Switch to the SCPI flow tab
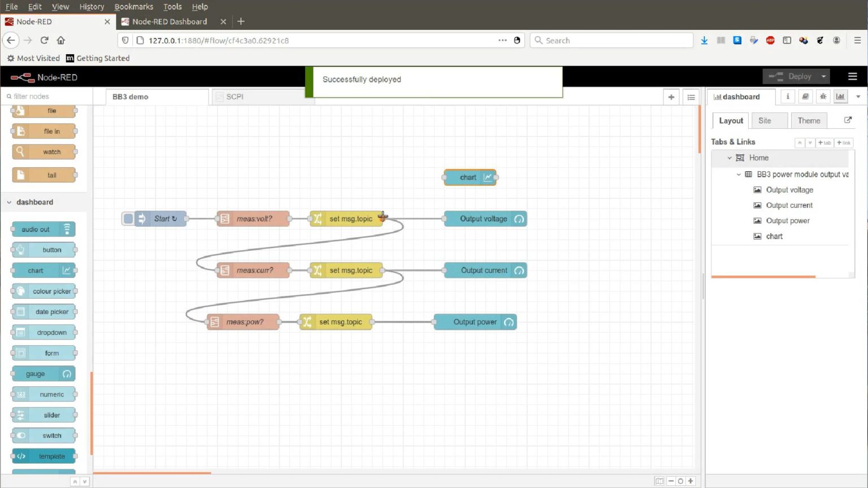 click(x=235, y=97)
